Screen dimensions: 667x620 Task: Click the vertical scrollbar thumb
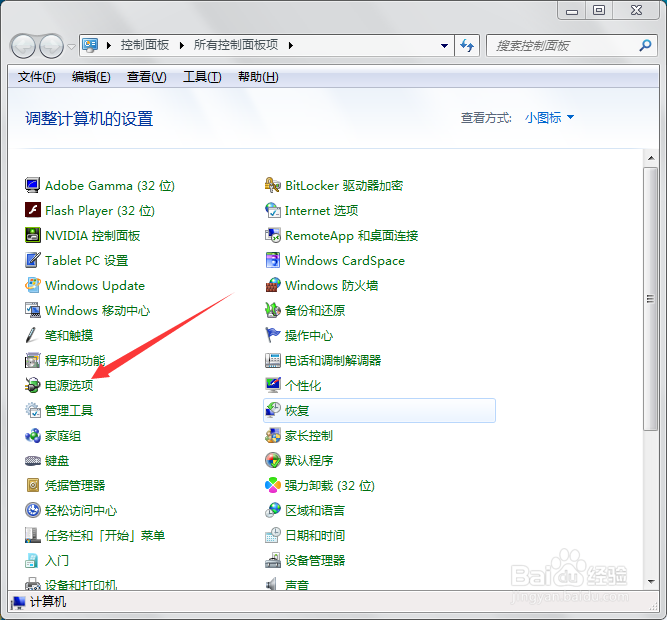651,299
